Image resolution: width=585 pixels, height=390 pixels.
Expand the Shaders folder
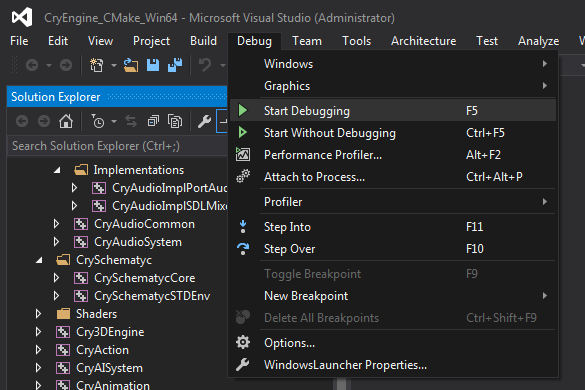[38, 314]
